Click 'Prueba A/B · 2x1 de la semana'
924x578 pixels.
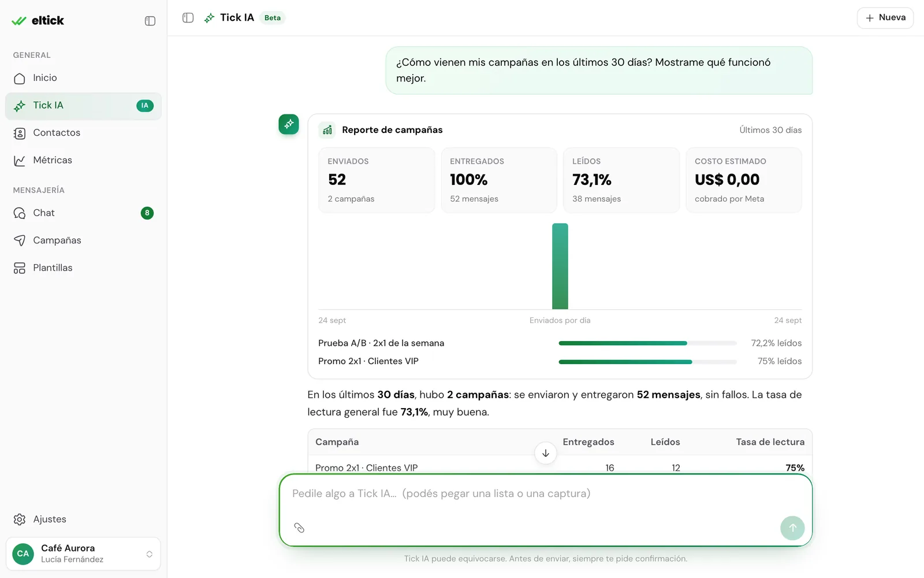tap(381, 343)
